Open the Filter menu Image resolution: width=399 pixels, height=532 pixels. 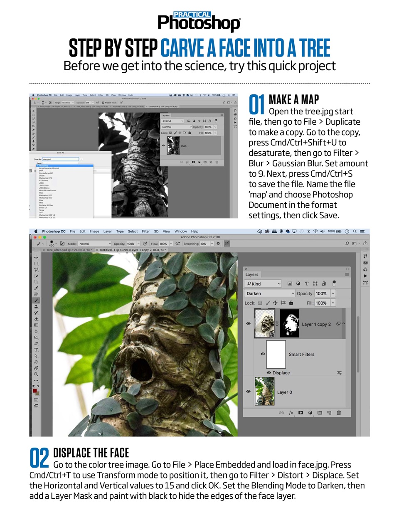pyautogui.click(x=146, y=231)
